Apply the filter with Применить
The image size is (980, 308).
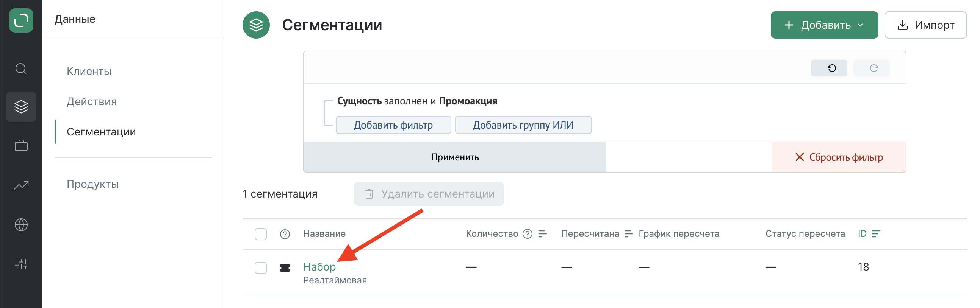coord(455,157)
